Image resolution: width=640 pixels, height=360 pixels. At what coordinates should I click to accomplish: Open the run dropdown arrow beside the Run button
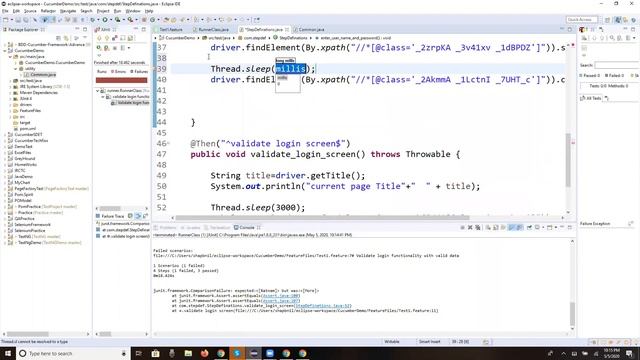tap(111, 20)
